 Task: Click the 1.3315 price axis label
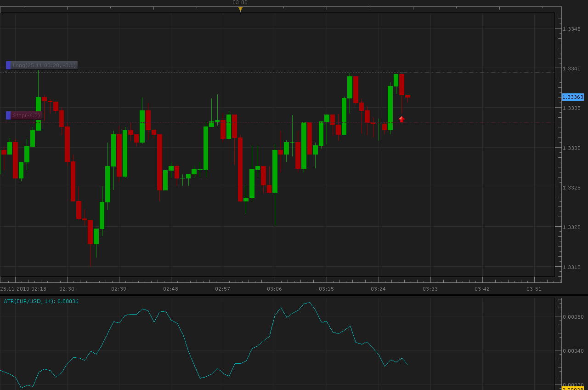[571, 267]
